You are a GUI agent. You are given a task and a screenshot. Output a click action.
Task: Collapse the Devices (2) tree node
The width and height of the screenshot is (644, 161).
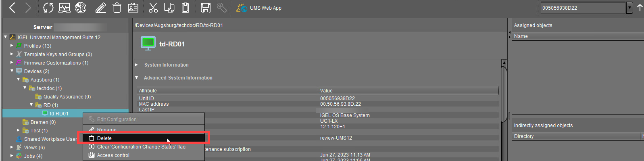[12, 71]
